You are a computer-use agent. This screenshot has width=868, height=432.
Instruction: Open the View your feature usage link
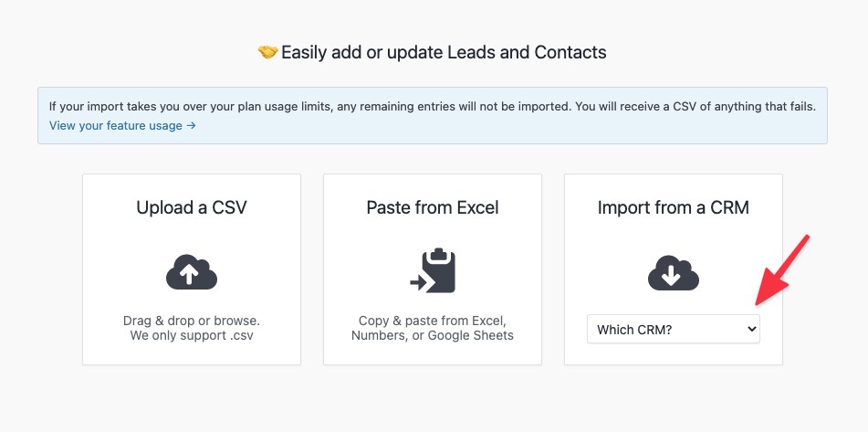pyautogui.click(x=116, y=126)
